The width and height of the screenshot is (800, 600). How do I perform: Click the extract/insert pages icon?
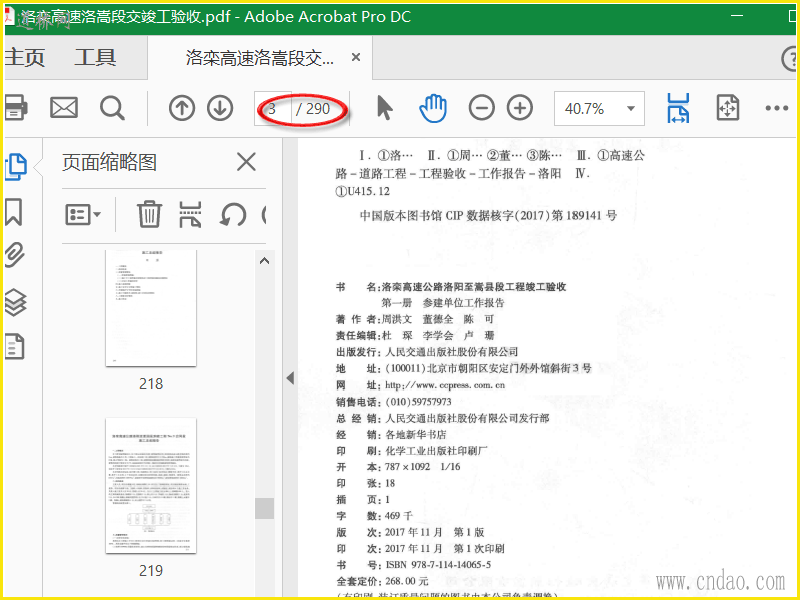pyautogui.click(x=190, y=214)
